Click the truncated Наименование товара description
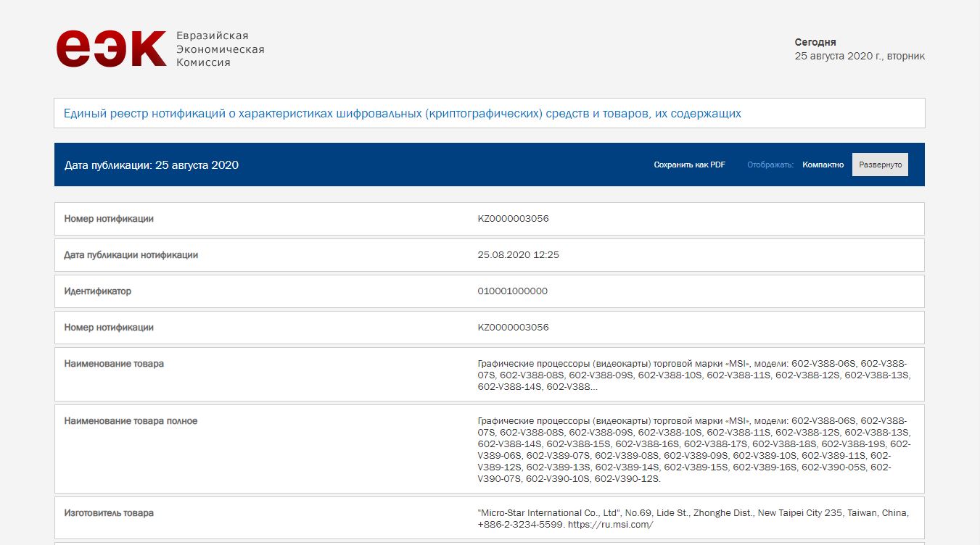 (x=693, y=375)
